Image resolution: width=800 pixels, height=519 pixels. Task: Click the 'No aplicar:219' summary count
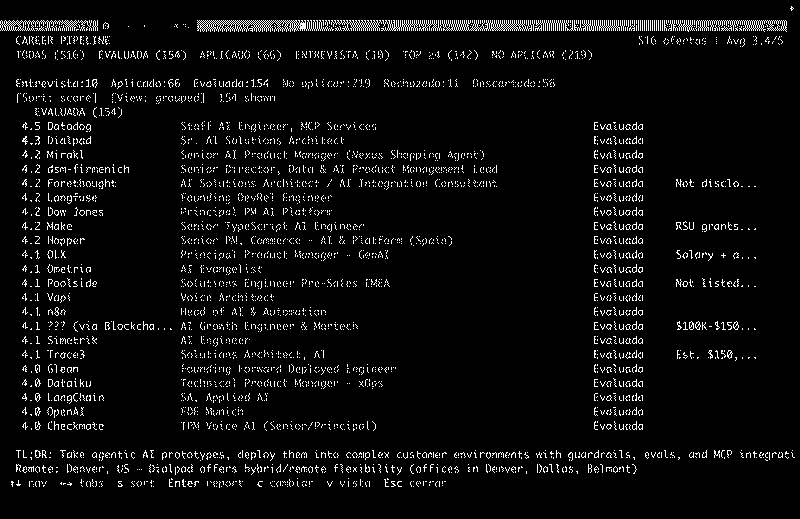(326, 83)
